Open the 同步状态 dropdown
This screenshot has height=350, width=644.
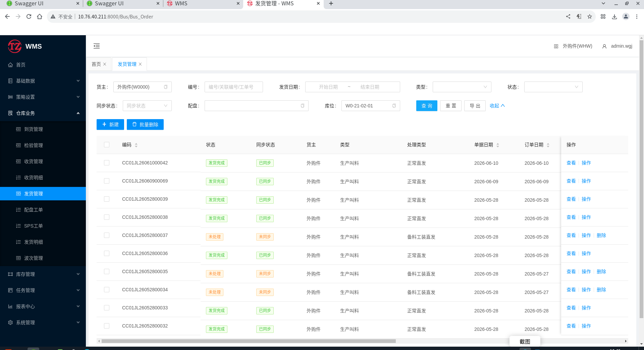(147, 106)
